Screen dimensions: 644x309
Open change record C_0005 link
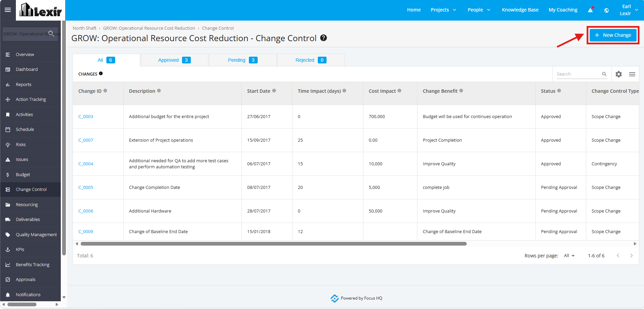pyautogui.click(x=86, y=188)
